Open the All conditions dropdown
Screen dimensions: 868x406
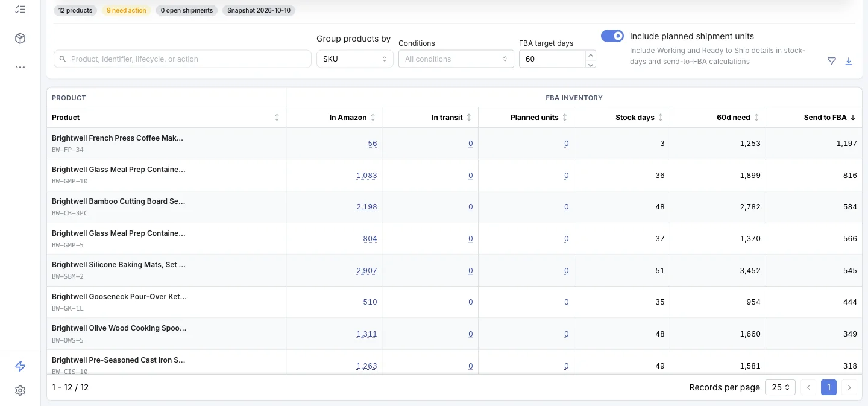click(456, 59)
